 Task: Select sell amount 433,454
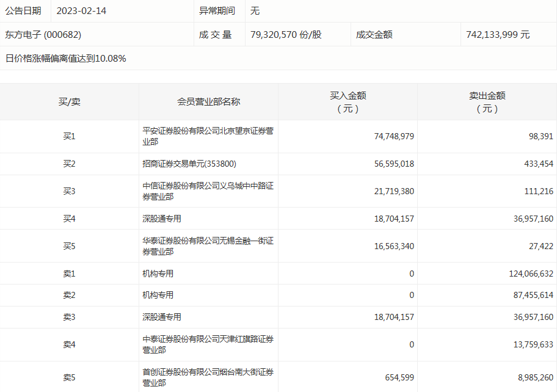539,164
